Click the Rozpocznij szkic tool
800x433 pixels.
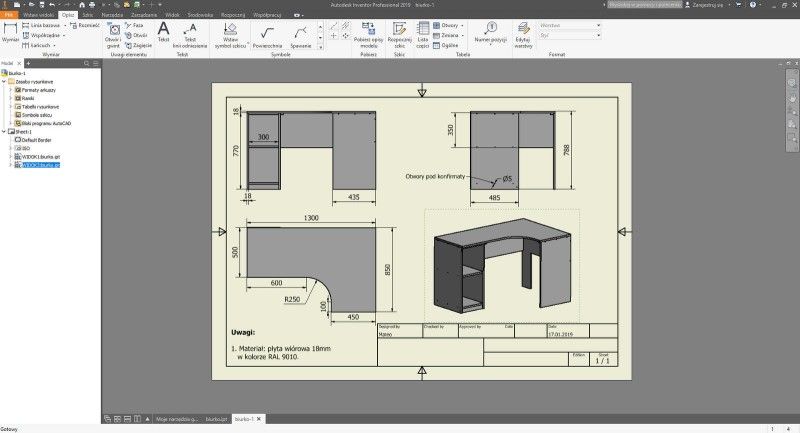pyautogui.click(x=399, y=35)
